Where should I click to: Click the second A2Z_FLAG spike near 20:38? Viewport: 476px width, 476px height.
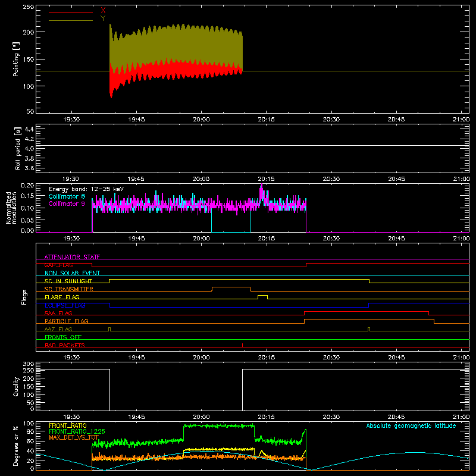pyautogui.click(x=368, y=329)
